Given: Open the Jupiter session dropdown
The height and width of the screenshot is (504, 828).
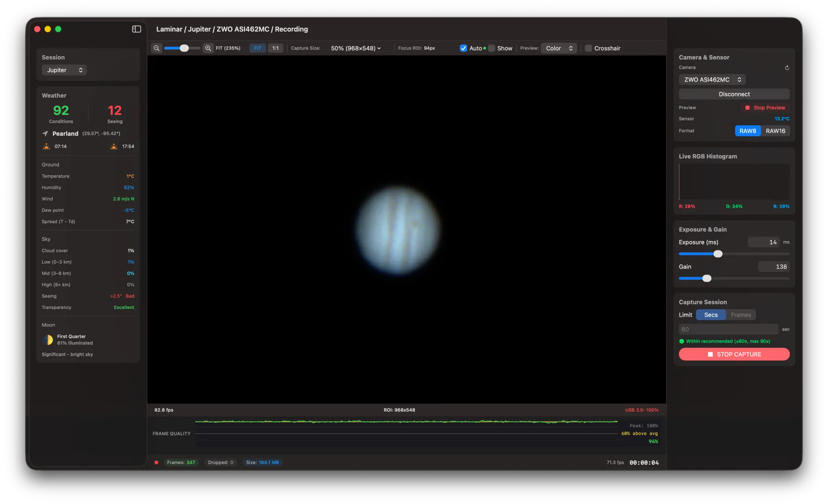Looking at the screenshot, I should (64, 70).
